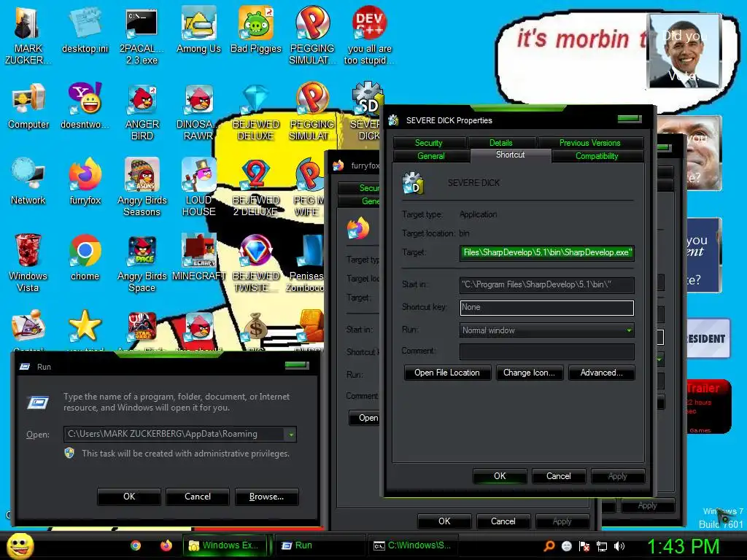Open the Bad Piggies desktop icon
The width and height of the screenshot is (747, 560).
256,29
